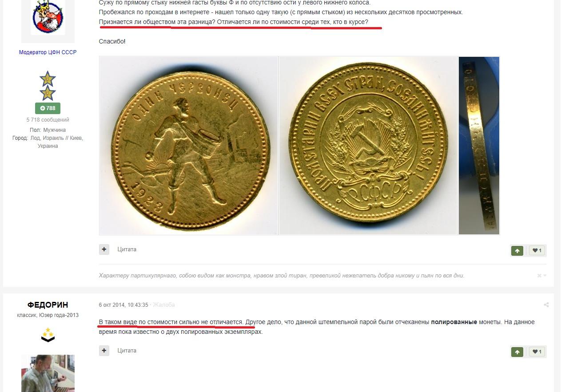The height and width of the screenshot is (392, 561).
Task: Toggle multiquote plus on ФЕДОРИН's reply
Action: (x=104, y=351)
